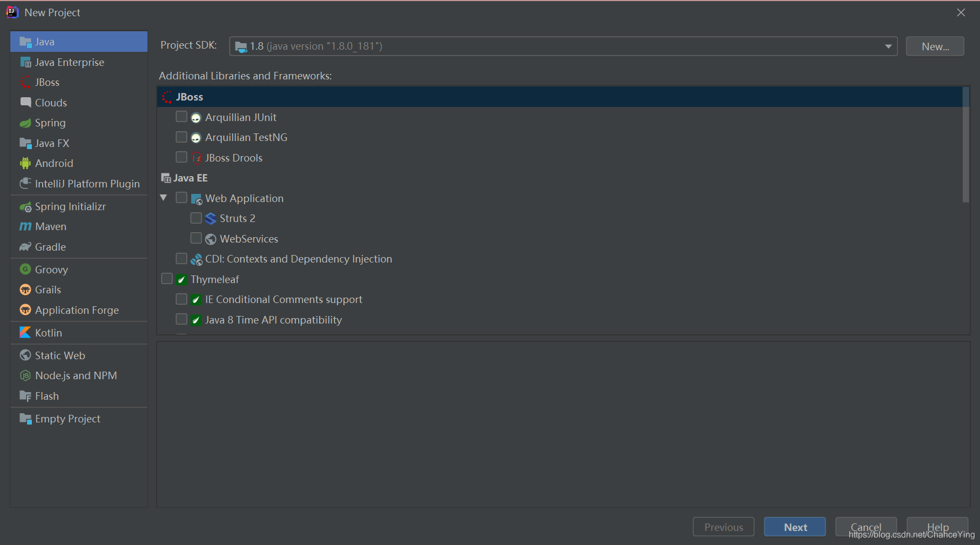Choose Gradle project type
Image resolution: width=980 pixels, height=545 pixels.
coord(79,247)
